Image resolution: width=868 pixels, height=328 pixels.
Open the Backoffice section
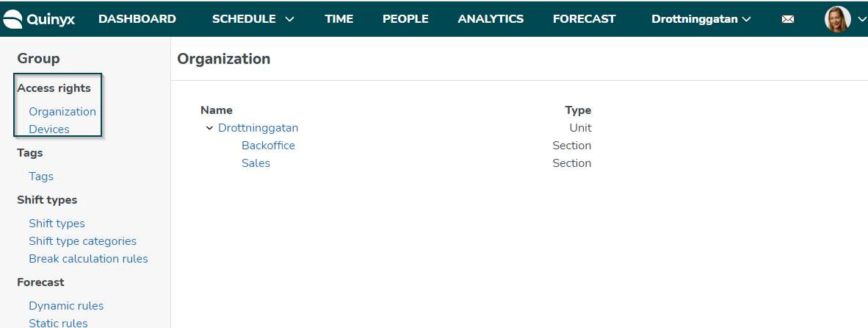(269, 146)
